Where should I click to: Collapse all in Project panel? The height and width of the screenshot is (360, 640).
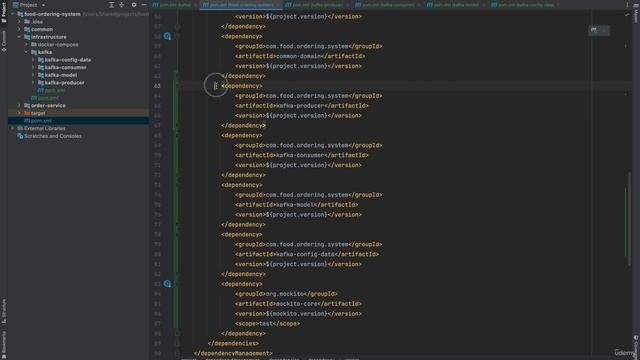pos(122,5)
